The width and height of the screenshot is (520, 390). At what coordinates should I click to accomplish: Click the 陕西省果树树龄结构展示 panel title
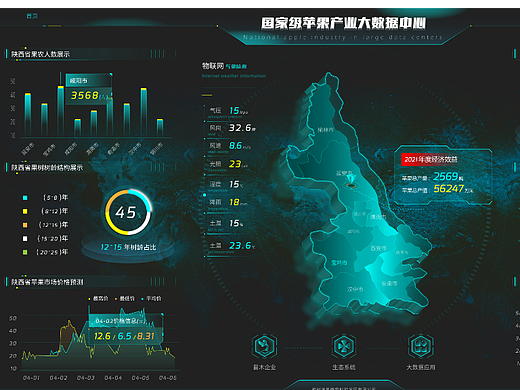[47, 168]
